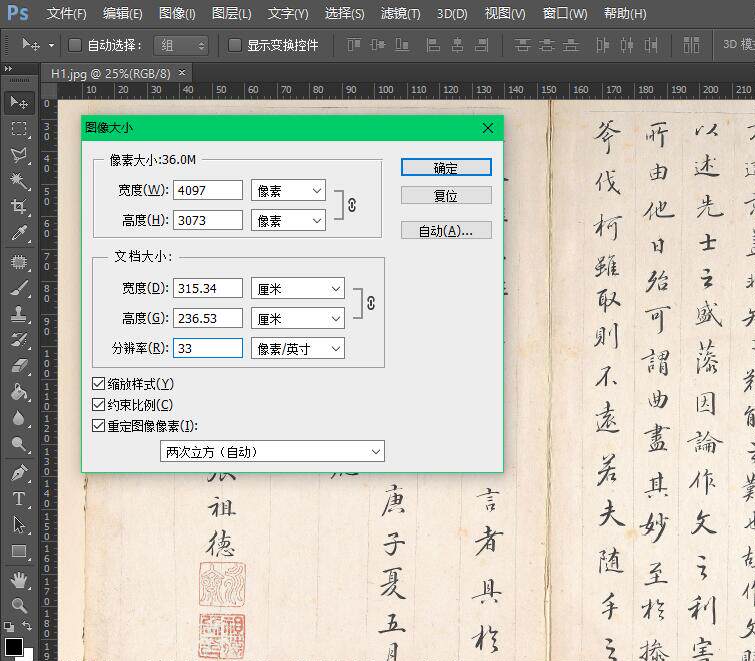Open the 图像(I) menu

(177, 13)
